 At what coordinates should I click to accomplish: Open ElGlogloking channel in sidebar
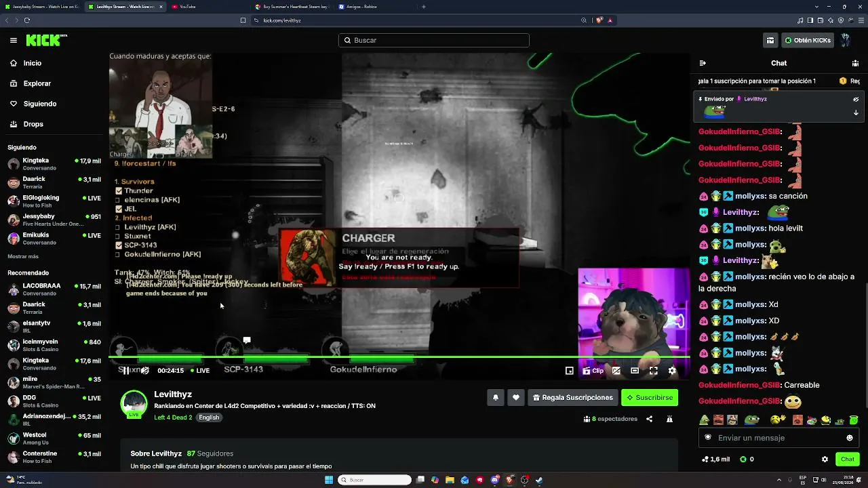pyautogui.click(x=54, y=201)
